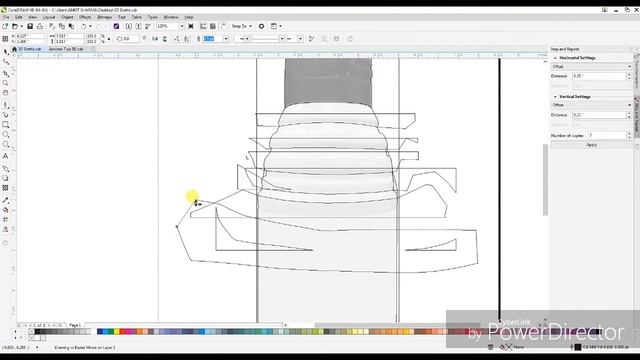Screen dimensions: 640x360
Task: Open the Window menu
Action: [x=171, y=17]
